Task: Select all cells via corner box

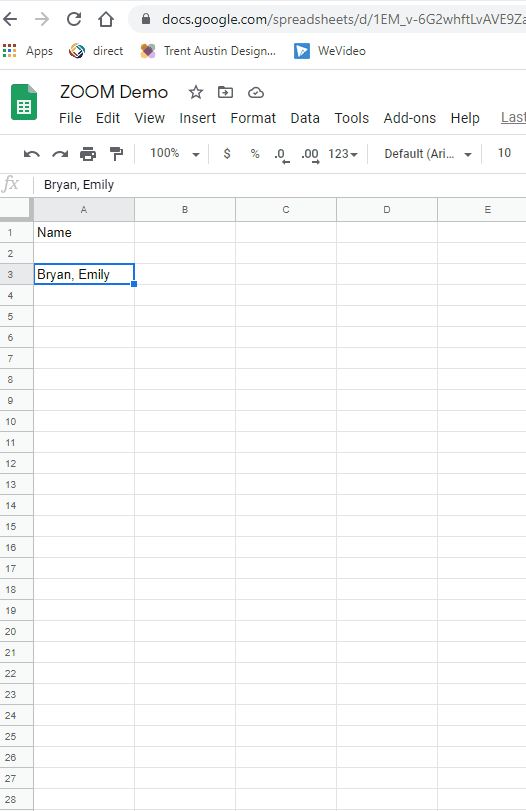Action: pos(17,209)
